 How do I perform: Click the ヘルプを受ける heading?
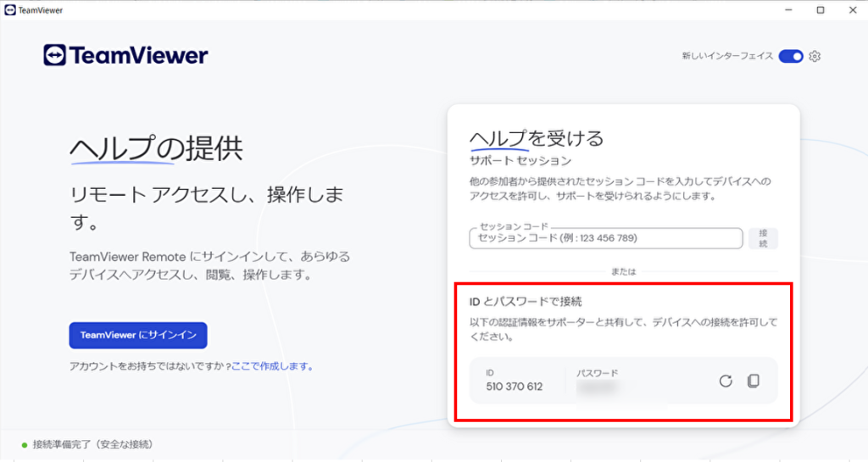(536, 138)
